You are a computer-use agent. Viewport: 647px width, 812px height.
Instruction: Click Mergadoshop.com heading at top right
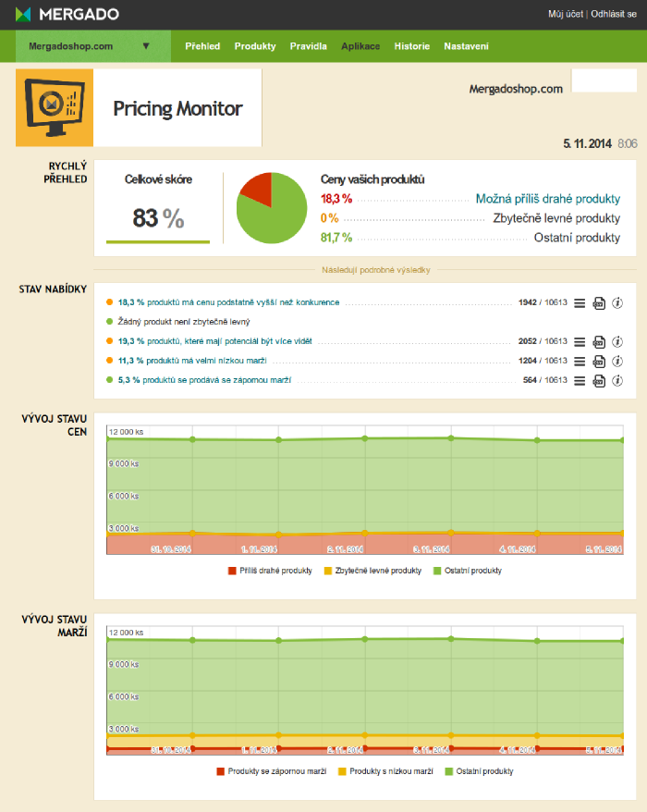tap(516, 89)
